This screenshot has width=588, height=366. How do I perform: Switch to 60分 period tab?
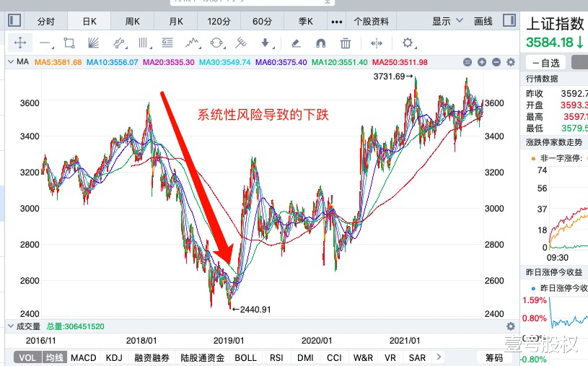tap(262, 22)
